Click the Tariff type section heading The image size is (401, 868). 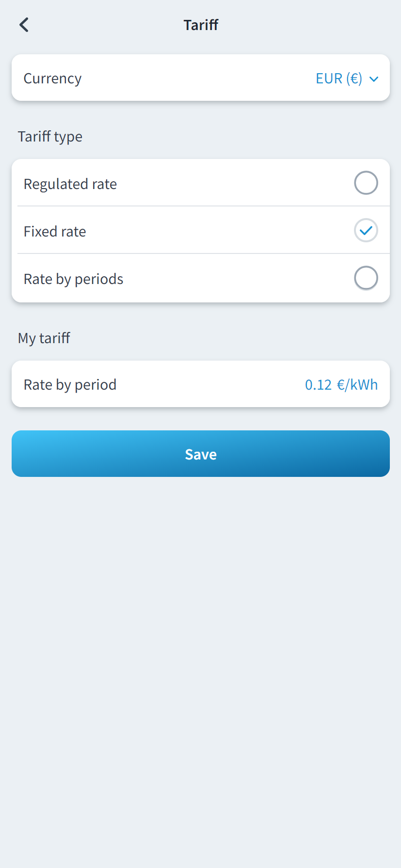coord(50,137)
